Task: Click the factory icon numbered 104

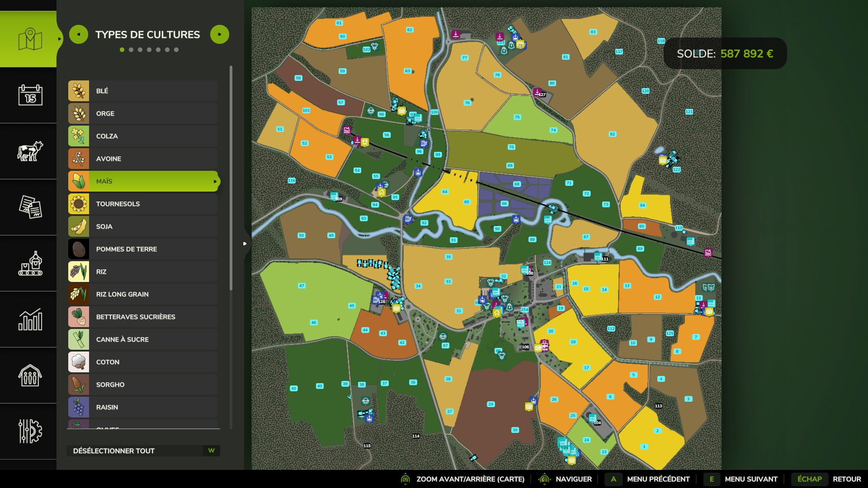Action: [x=592, y=418]
